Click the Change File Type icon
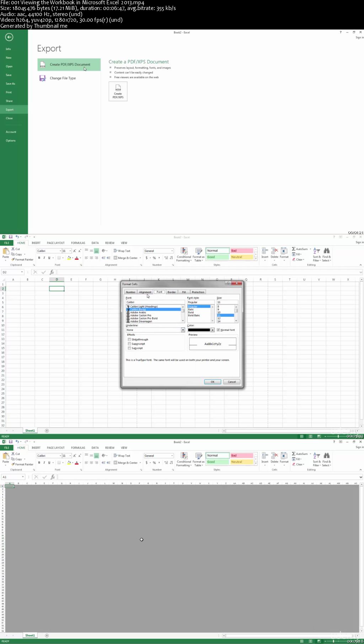Image resolution: width=364 pixels, height=644 pixels. coord(43,78)
